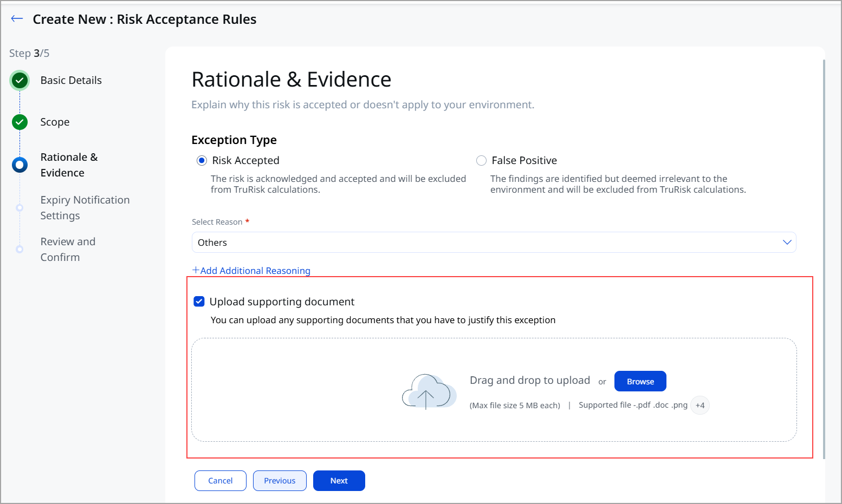Click the Next button

[x=339, y=481]
